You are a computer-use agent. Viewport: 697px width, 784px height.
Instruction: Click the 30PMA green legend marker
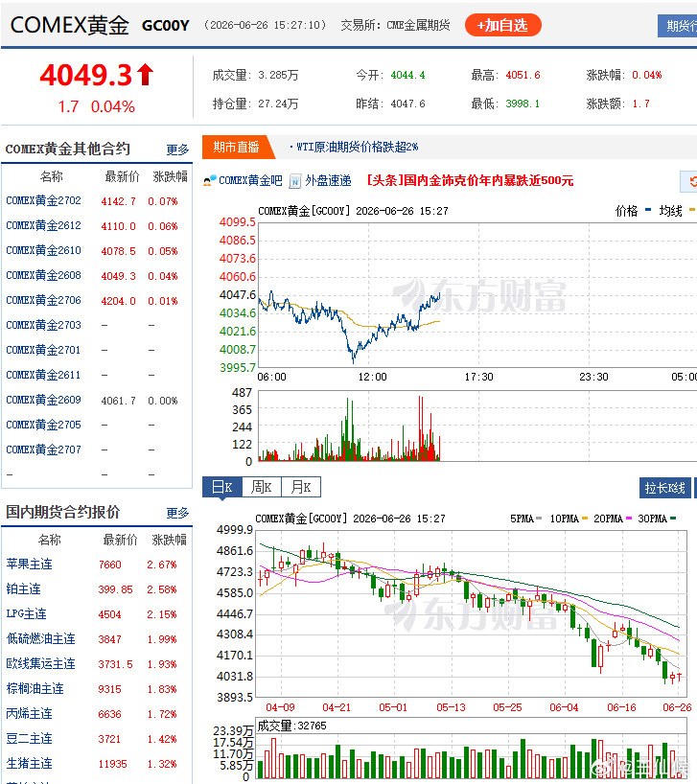pos(673,519)
